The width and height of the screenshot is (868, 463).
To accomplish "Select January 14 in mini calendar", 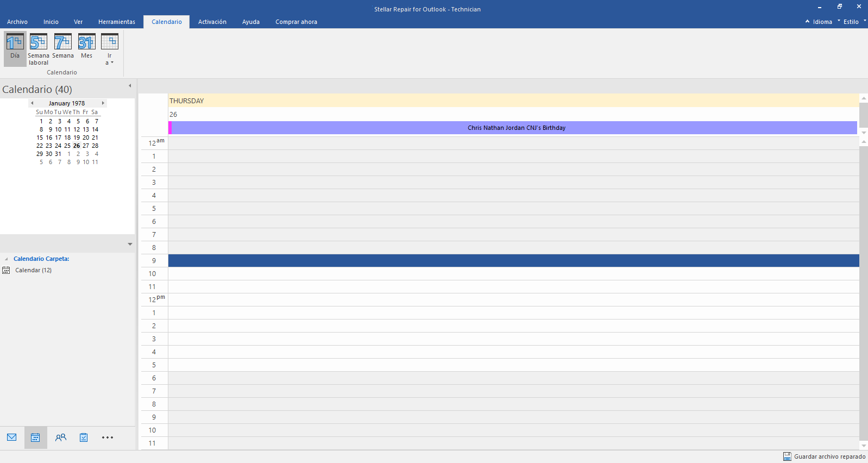I will [x=95, y=129].
